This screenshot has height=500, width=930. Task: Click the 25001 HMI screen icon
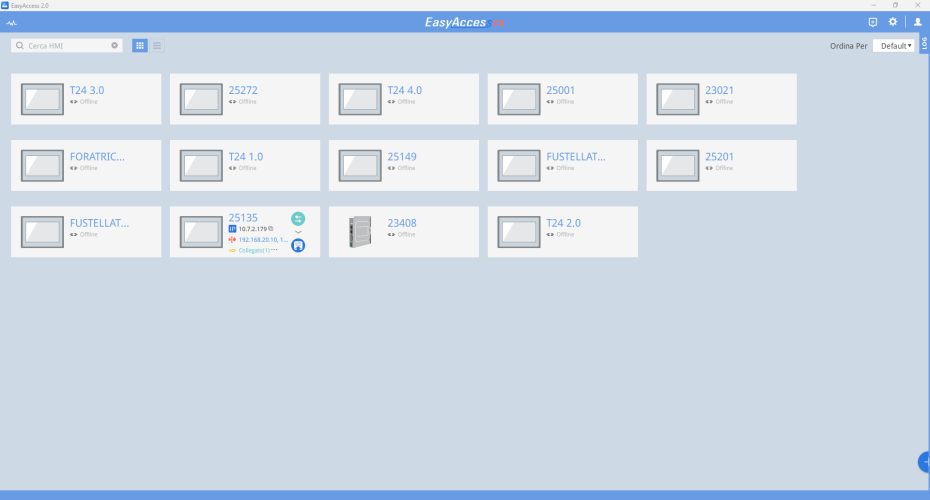point(519,99)
